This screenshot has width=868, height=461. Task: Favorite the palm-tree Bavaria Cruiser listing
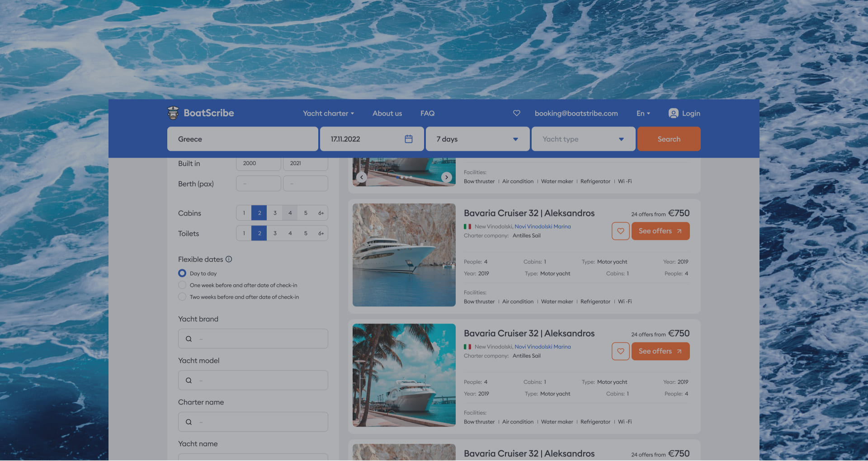click(x=621, y=351)
